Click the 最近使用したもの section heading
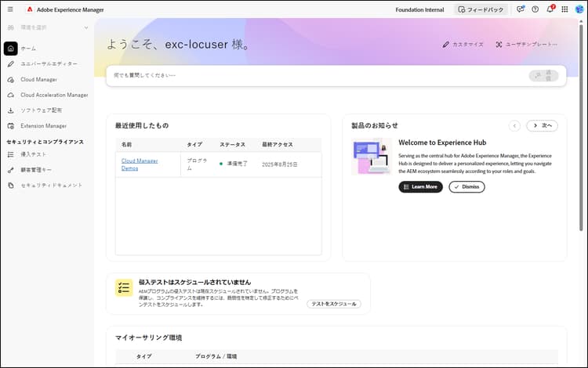This screenshot has width=588, height=368. click(142, 126)
